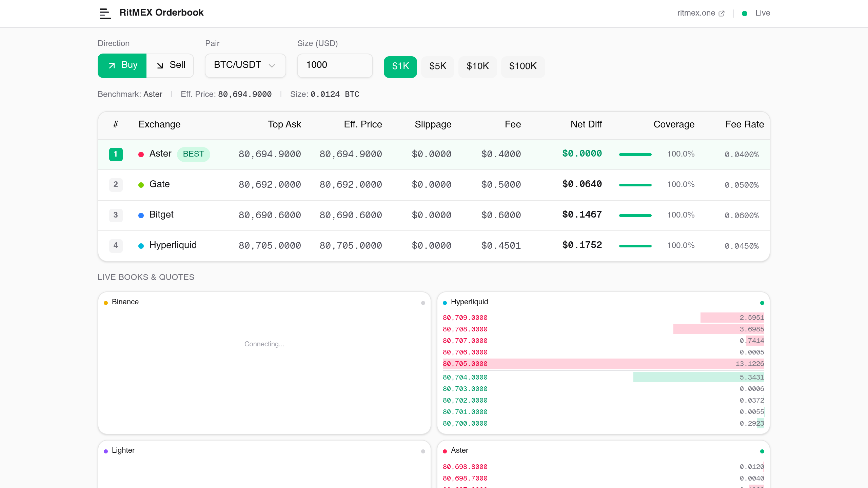Image resolution: width=868 pixels, height=488 pixels.
Task: Click the red Aster dot in the table
Action: [x=141, y=155]
